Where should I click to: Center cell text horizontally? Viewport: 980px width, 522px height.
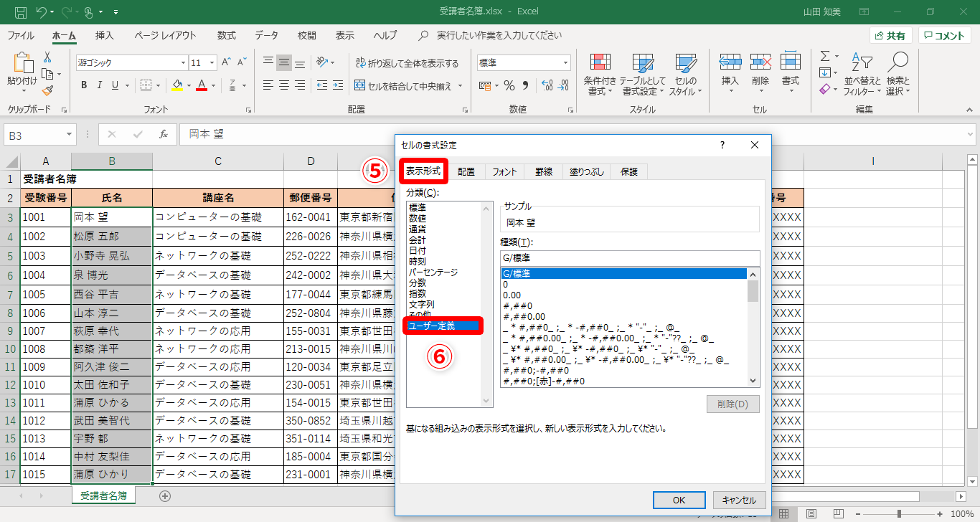[284, 85]
